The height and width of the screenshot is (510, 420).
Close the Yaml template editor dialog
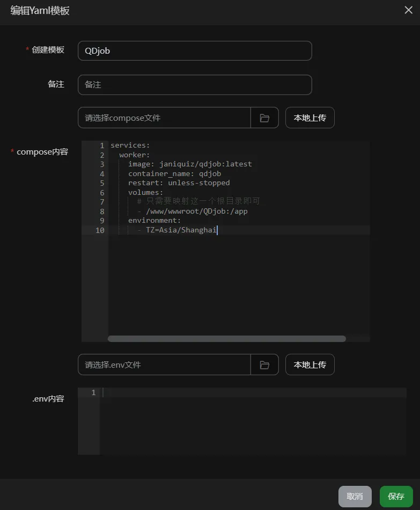click(408, 10)
